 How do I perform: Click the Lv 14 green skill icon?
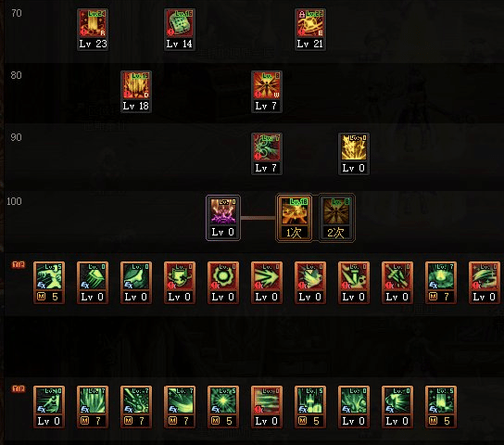tap(180, 30)
